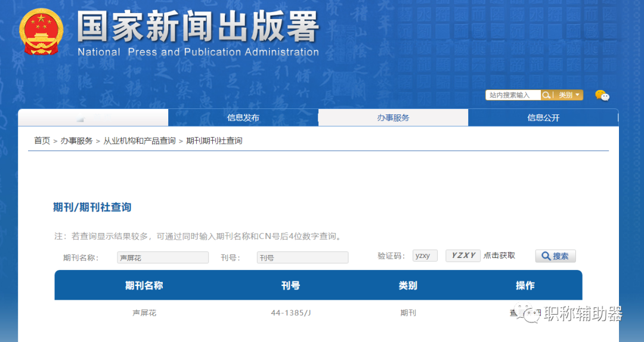The image size is (644, 342).
Task: Refresh the YZXY captcha image
Action: point(463,256)
